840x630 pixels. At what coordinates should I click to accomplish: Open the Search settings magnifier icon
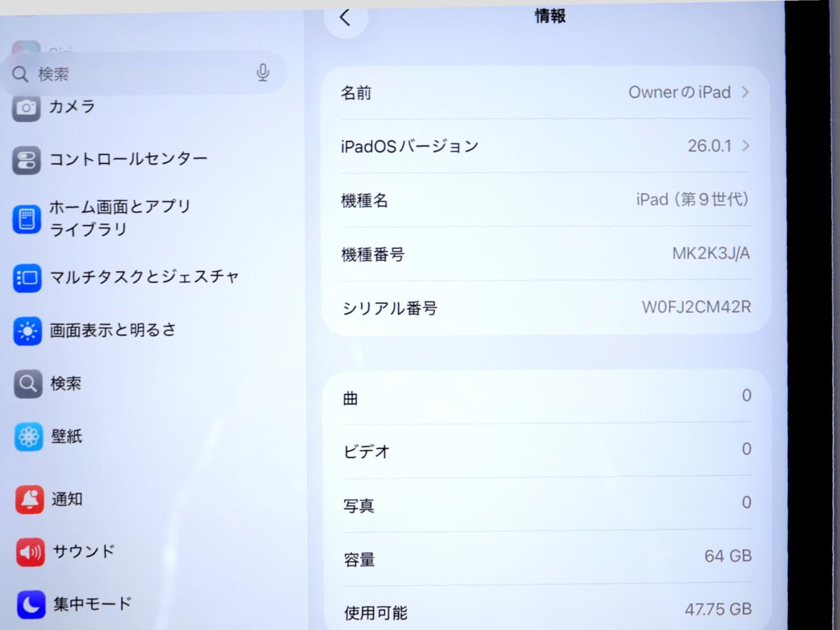point(28,383)
